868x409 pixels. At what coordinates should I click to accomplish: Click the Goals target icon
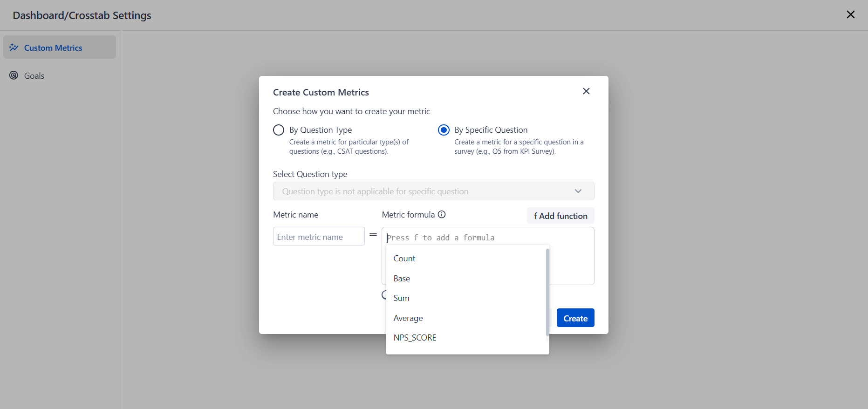(14, 75)
